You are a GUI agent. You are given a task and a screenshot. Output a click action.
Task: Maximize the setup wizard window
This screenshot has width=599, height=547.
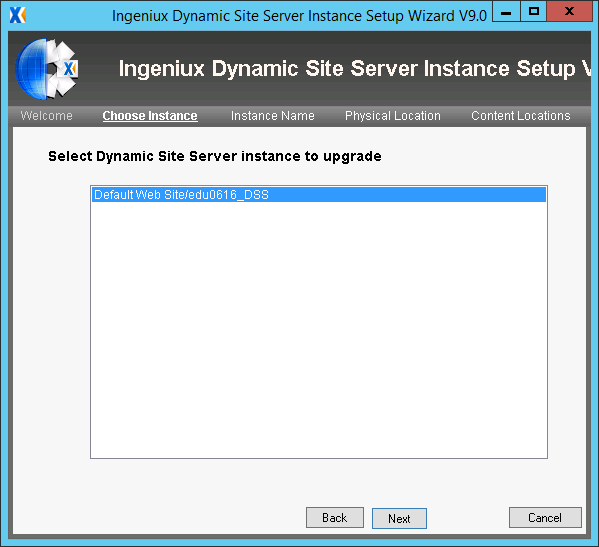534,11
